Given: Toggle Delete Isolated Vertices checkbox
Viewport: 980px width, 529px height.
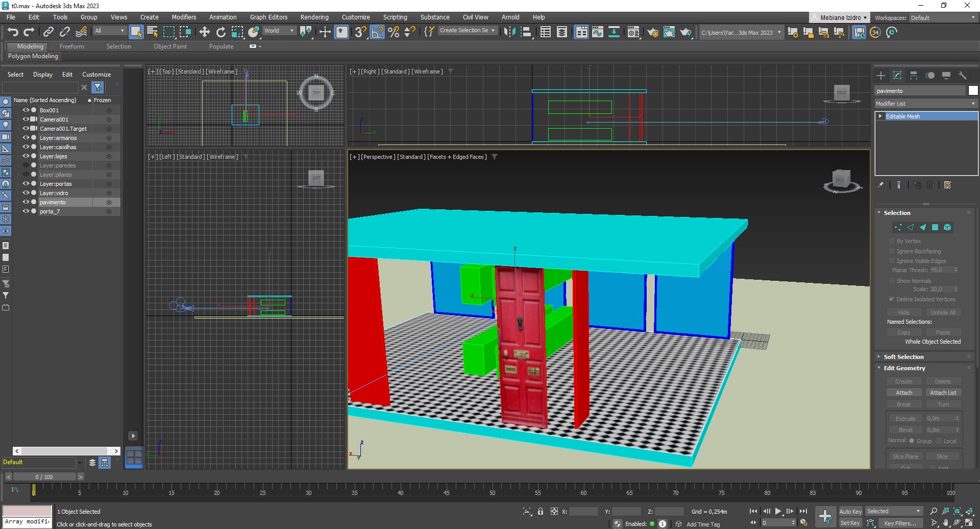Looking at the screenshot, I should pos(892,299).
